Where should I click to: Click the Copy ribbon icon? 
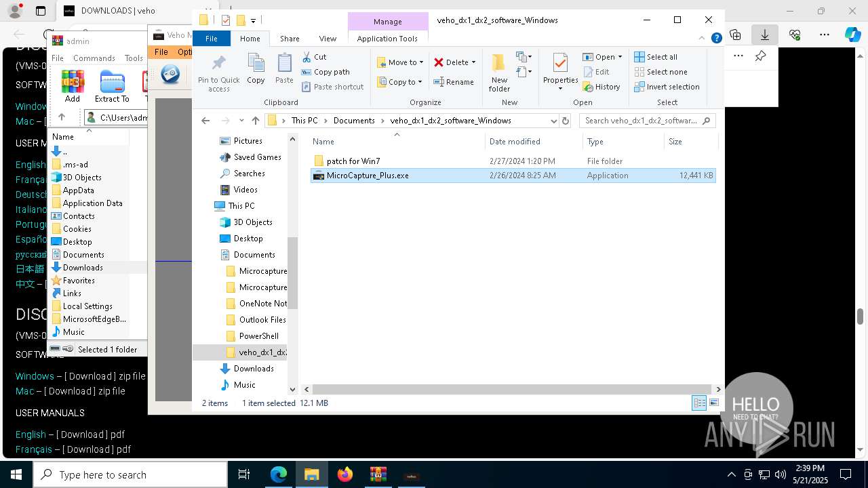click(256, 68)
